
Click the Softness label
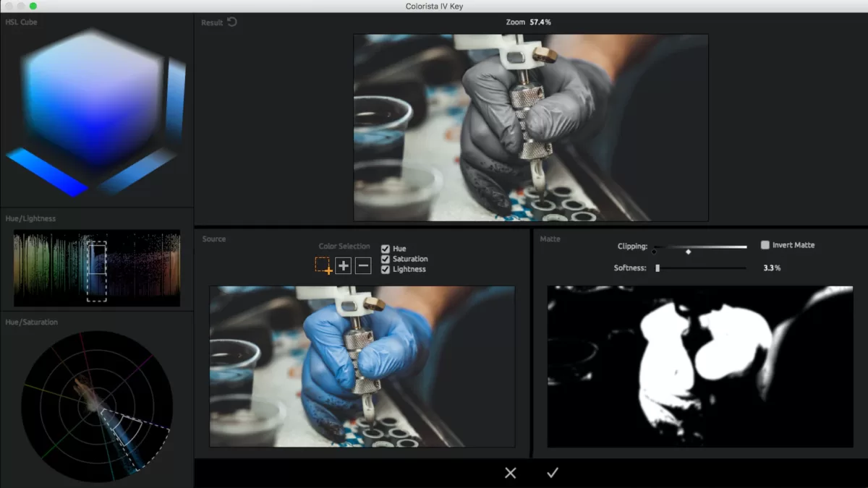point(631,267)
